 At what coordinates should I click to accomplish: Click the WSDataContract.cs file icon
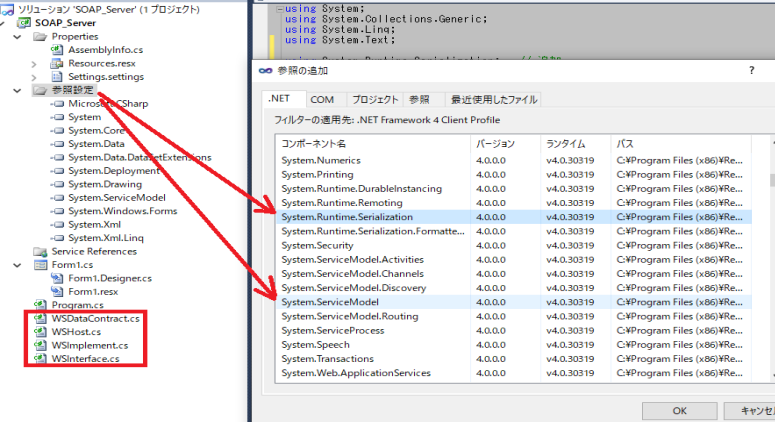click(x=41, y=318)
